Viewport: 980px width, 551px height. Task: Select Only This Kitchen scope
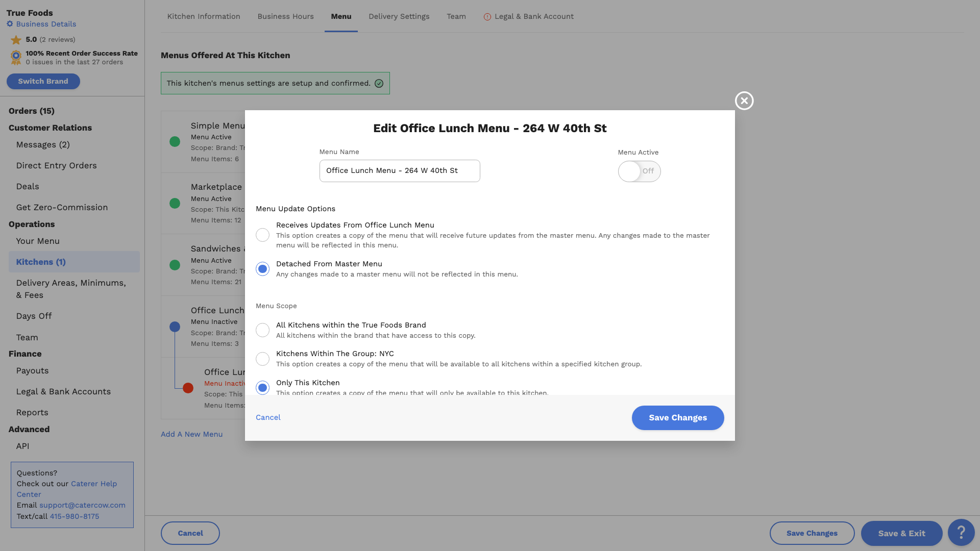(x=262, y=388)
